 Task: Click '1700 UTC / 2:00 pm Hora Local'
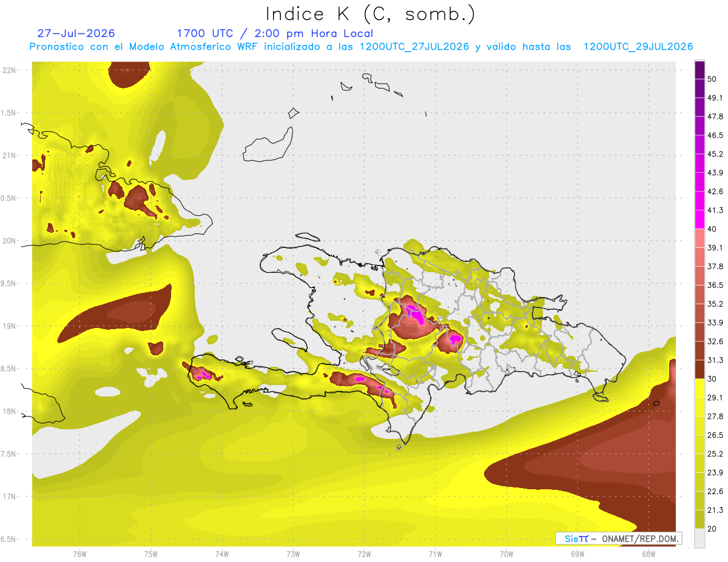275,33
